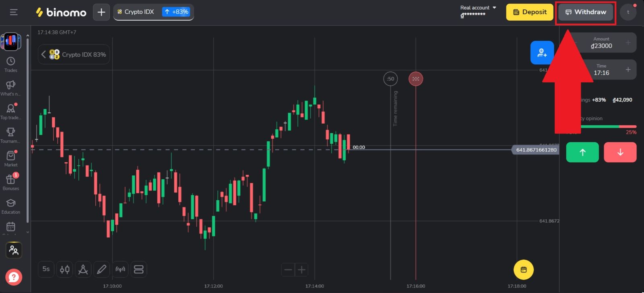The image size is (644, 293).
Task: Open the 5s timeframe selector
Action: [x=46, y=269]
